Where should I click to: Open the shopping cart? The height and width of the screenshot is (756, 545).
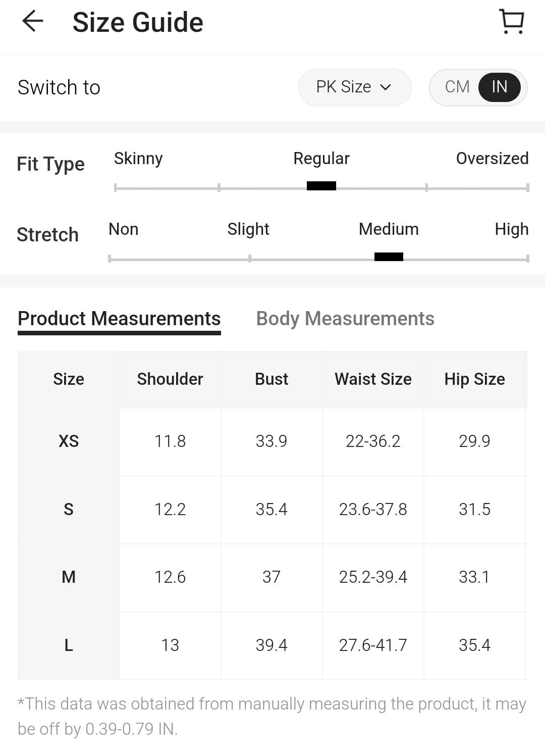click(x=512, y=22)
